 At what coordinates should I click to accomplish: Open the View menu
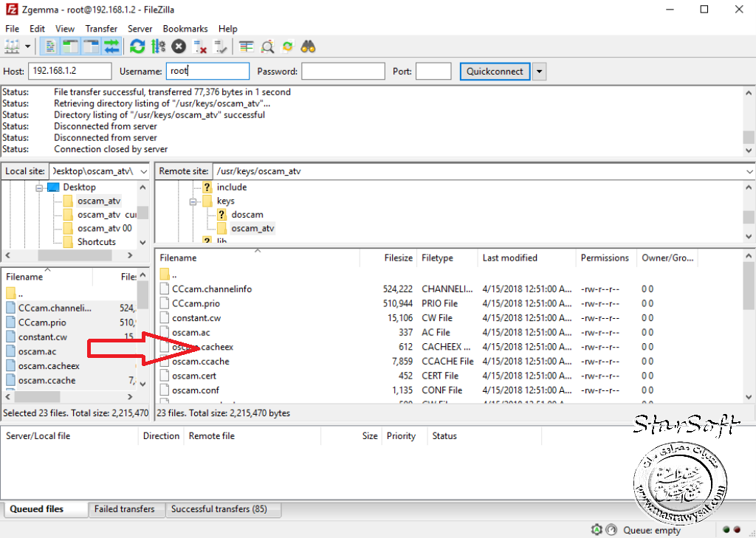click(65, 29)
